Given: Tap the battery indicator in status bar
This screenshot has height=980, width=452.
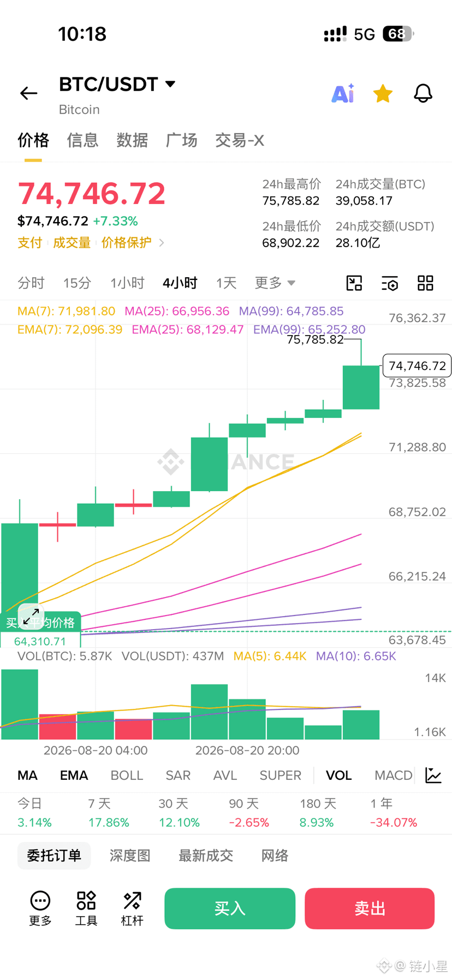Looking at the screenshot, I should (x=398, y=34).
